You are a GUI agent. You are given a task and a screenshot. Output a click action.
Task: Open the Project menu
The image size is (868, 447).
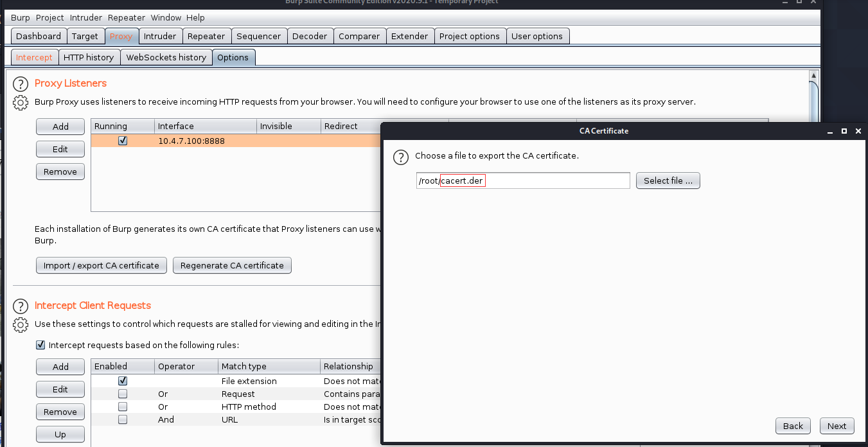click(x=49, y=17)
